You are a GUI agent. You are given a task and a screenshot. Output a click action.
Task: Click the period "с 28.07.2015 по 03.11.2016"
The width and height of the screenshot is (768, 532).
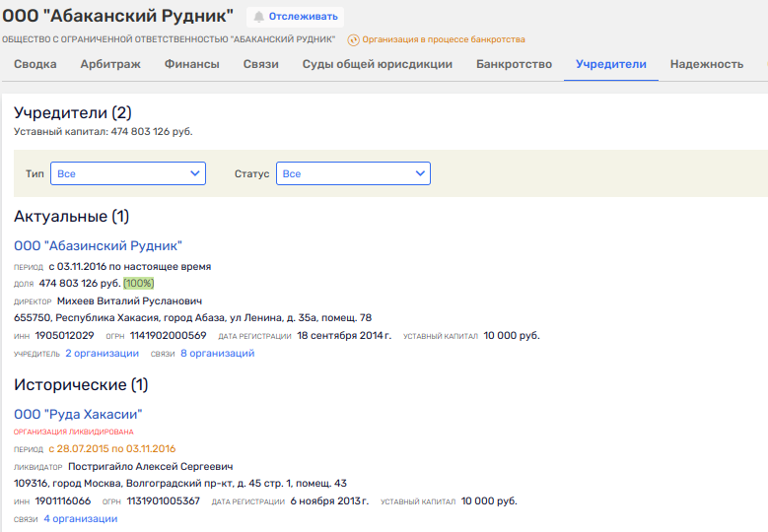[112, 449]
